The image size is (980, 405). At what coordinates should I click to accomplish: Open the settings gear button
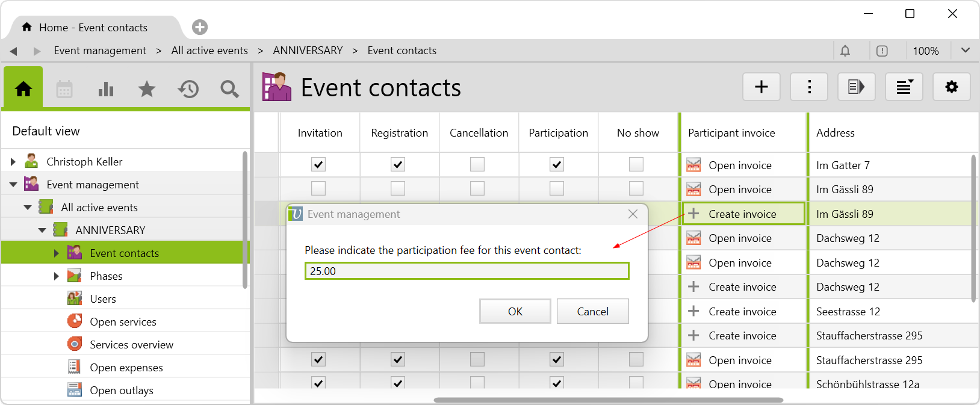coord(951,87)
